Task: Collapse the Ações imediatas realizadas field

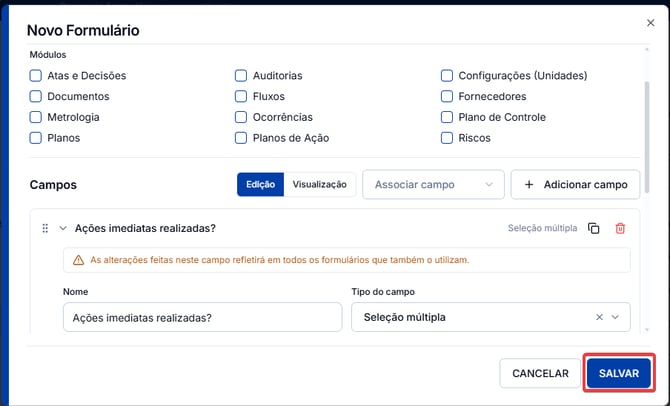Action: (63, 229)
